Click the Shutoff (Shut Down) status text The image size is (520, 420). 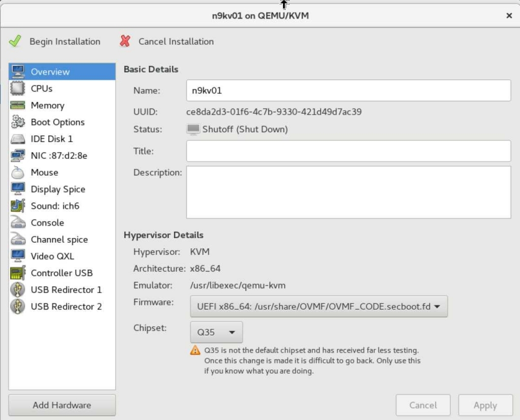pyautogui.click(x=245, y=129)
